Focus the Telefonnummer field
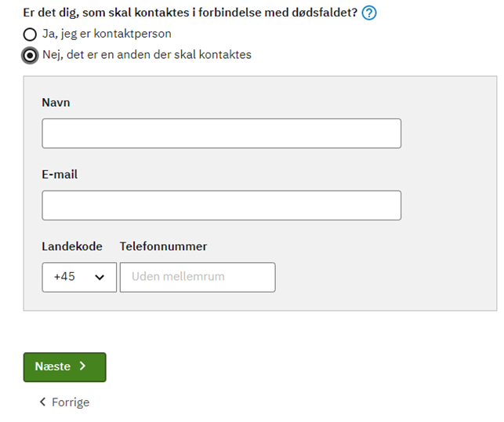This screenshot has width=504, height=422. [x=198, y=277]
